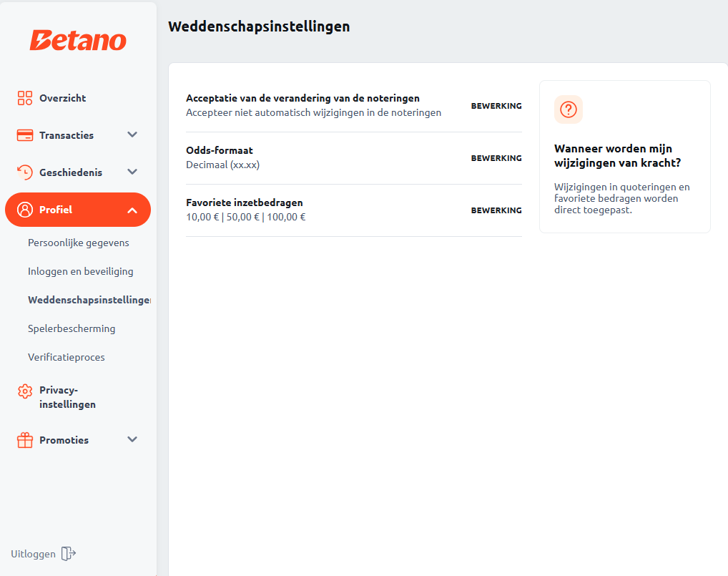Screen dimensions: 728x576
Task: Go to Persoonlijke gegevens
Action: [79, 243]
